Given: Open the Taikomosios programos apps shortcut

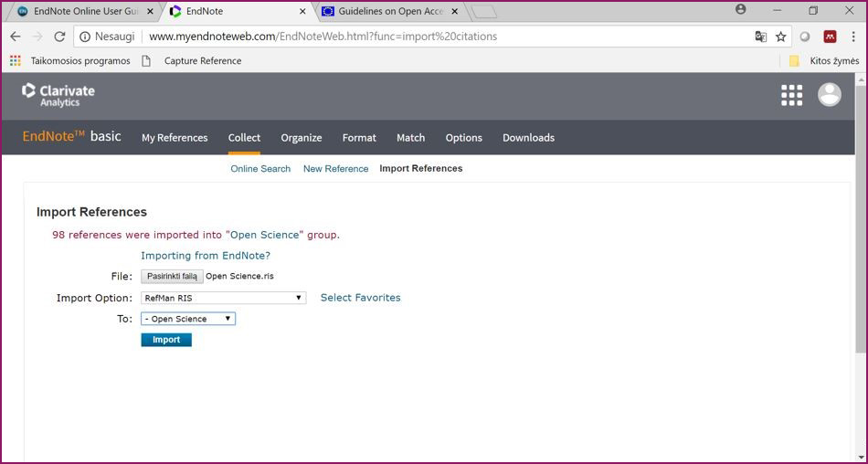Looking at the screenshot, I should 71,61.
